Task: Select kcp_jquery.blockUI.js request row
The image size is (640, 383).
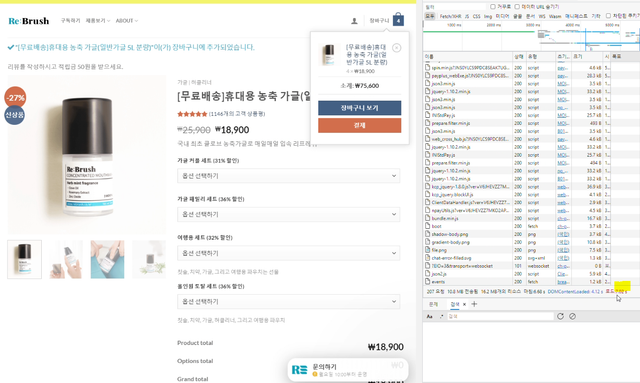Action: click(x=531, y=194)
